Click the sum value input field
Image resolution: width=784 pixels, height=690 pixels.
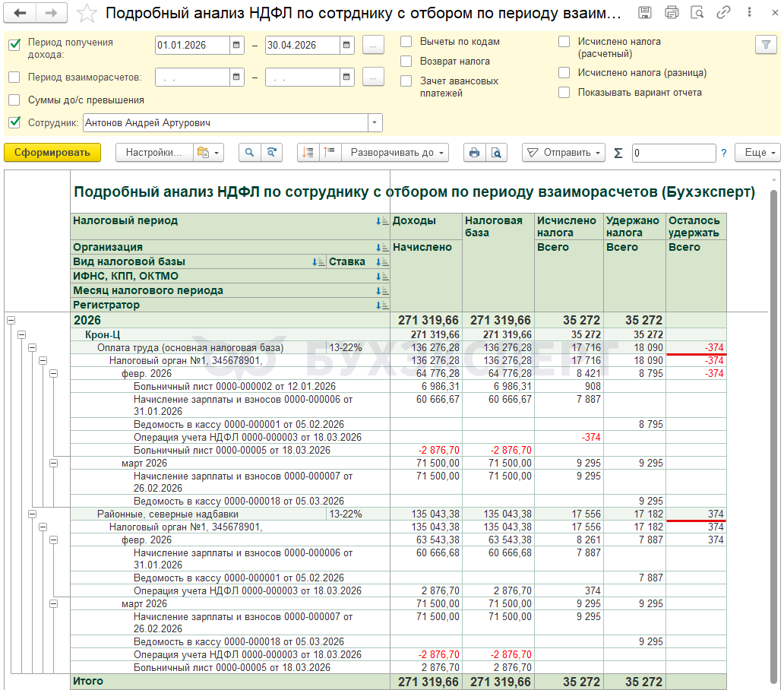coord(673,153)
